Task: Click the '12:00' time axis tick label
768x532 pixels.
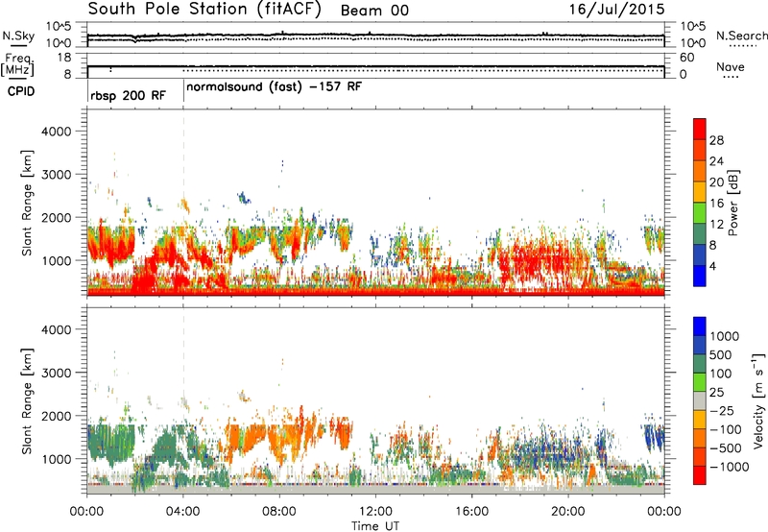Action: click(x=375, y=512)
